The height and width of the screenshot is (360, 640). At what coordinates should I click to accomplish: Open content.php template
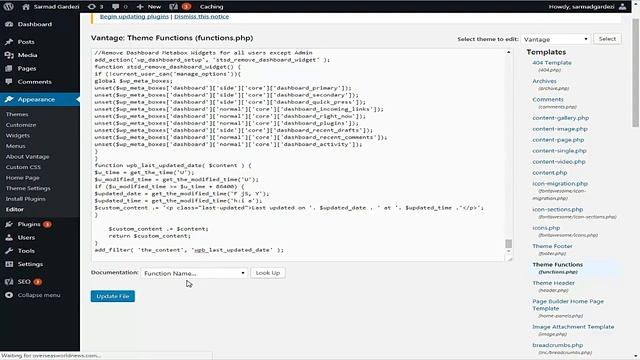tap(550, 173)
